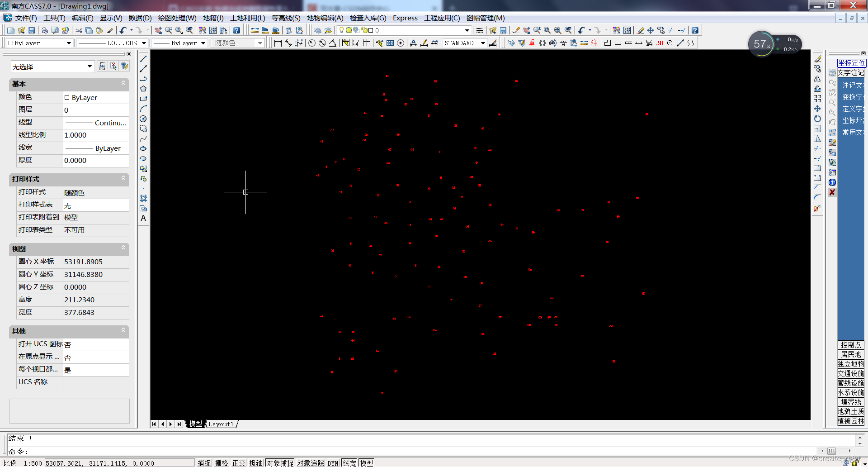868x467 pixels.
Task: Click the 控制点 category button
Action: 851,345
